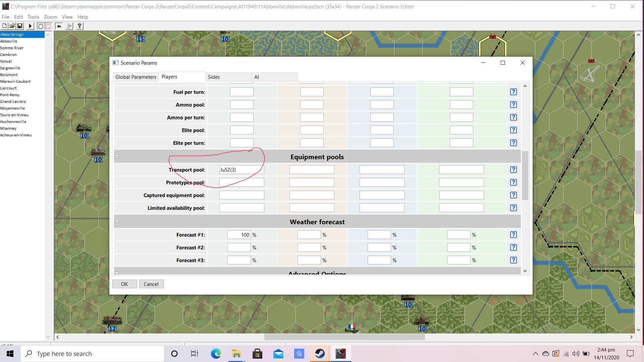
Task: Click the play scenario toolbar button
Action: pos(30,26)
